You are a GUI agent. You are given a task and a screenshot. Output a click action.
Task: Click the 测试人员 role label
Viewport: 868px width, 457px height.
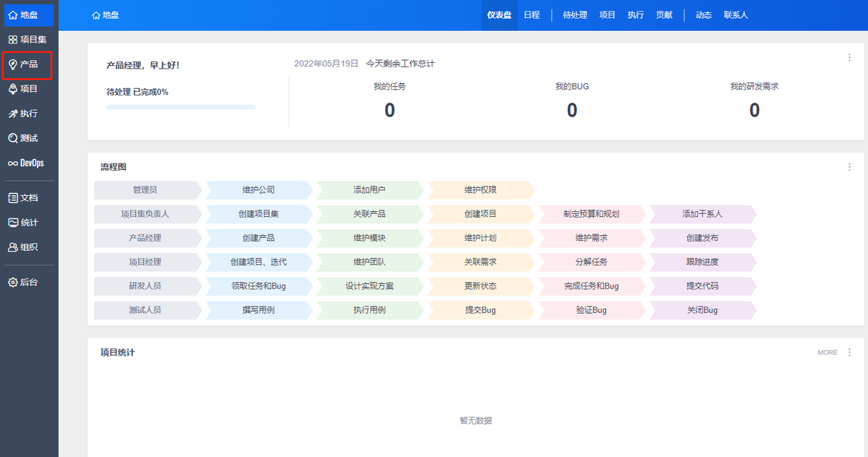coord(147,310)
